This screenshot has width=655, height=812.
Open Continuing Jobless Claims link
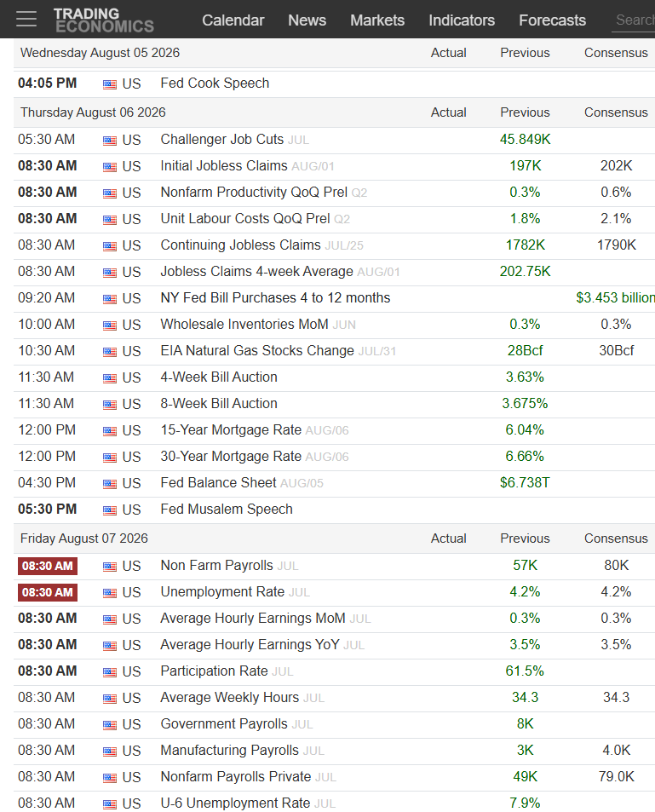coord(241,245)
